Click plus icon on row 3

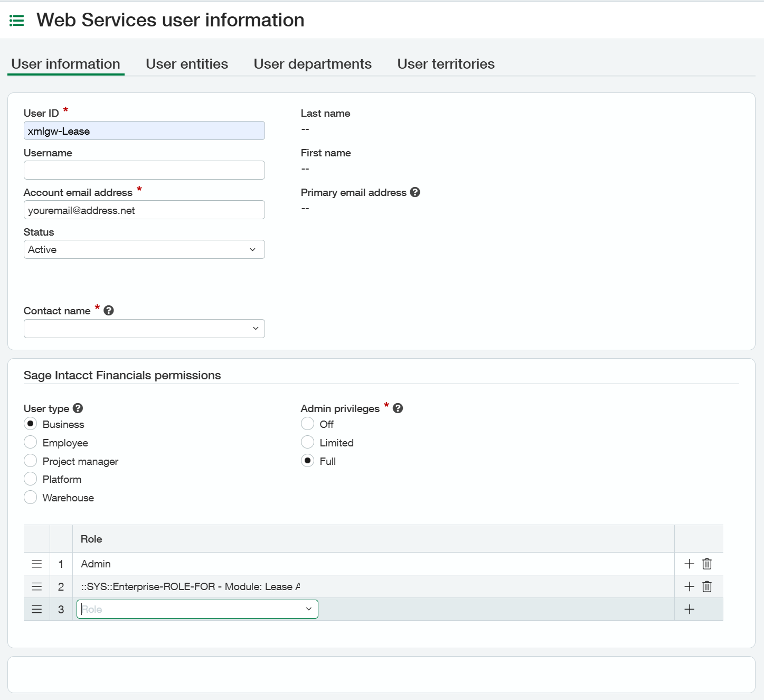coord(689,609)
